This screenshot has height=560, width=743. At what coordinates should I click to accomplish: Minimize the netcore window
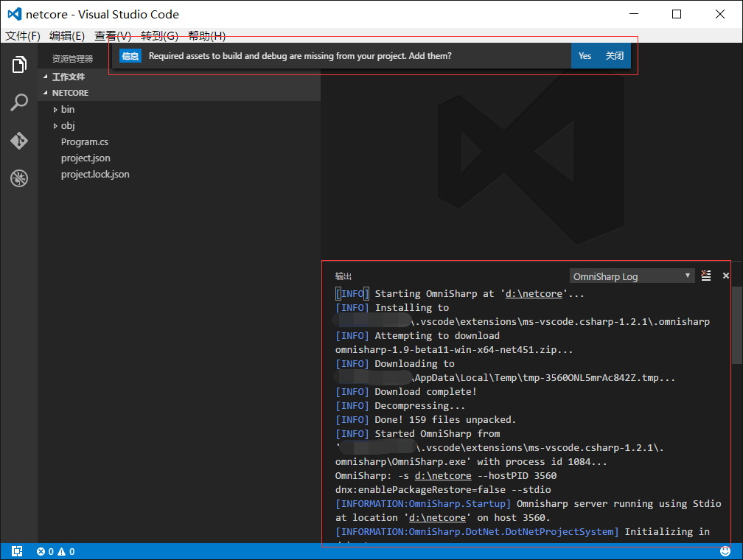point(634,14)
